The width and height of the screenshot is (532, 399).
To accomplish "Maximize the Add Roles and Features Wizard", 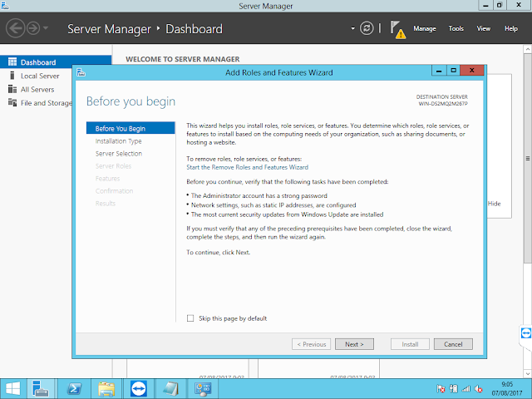I will tap(454, 71).
